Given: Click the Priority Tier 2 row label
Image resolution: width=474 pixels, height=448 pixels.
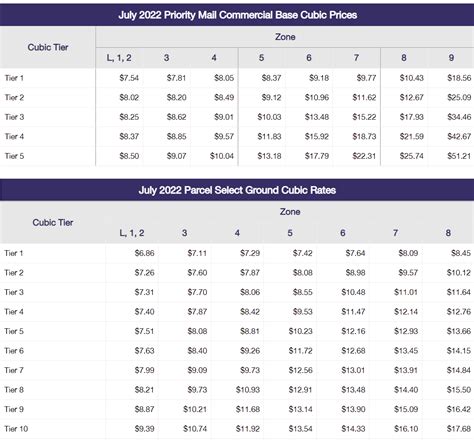Looking at the screenshot, I should click(14, 98).
